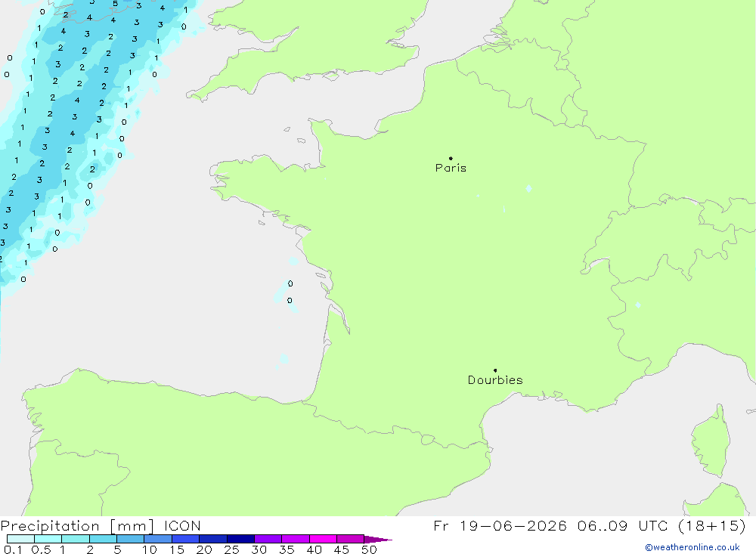Screen dimensions: 756x554
Task: Pick the 10–15 mm legend swatch
Action: (158, 539)
